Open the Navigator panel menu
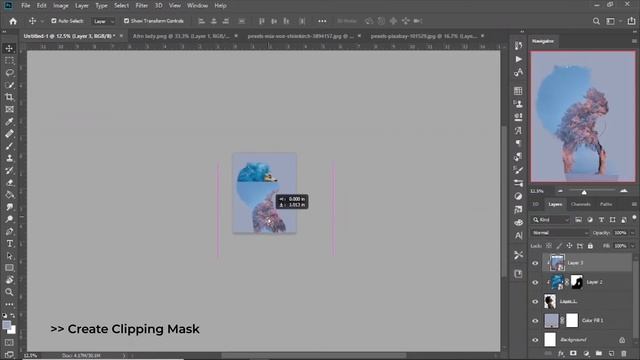 point(634,41)
